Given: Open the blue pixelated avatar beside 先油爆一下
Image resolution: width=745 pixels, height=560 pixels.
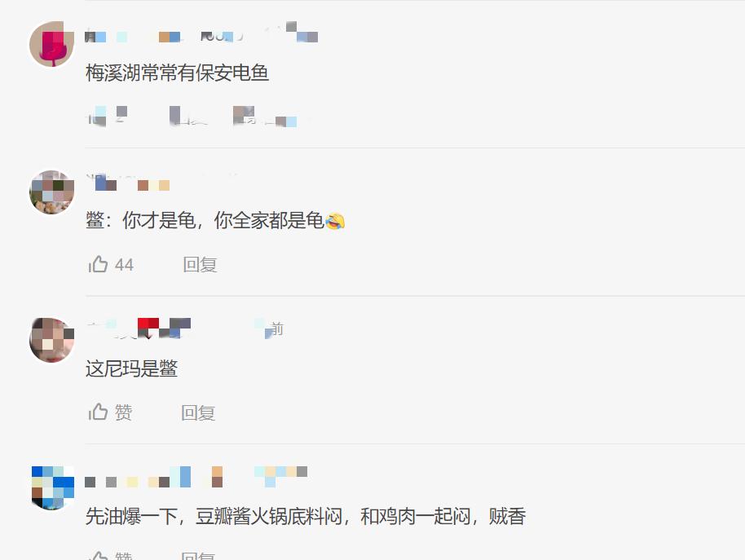Looking at the screenshot, I should (x=52, y=487).
